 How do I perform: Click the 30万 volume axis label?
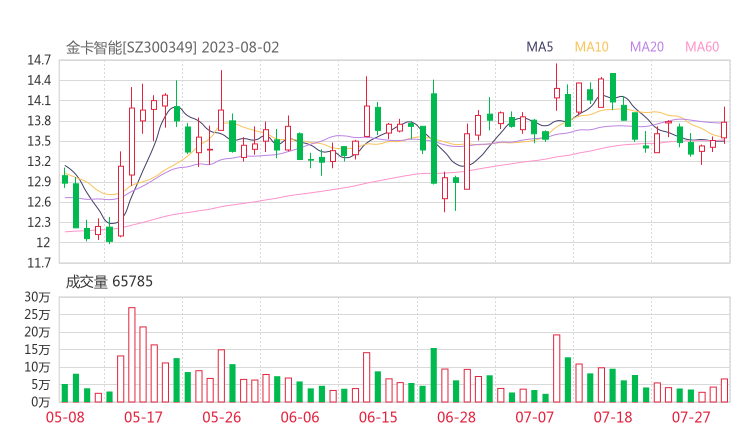37,297
